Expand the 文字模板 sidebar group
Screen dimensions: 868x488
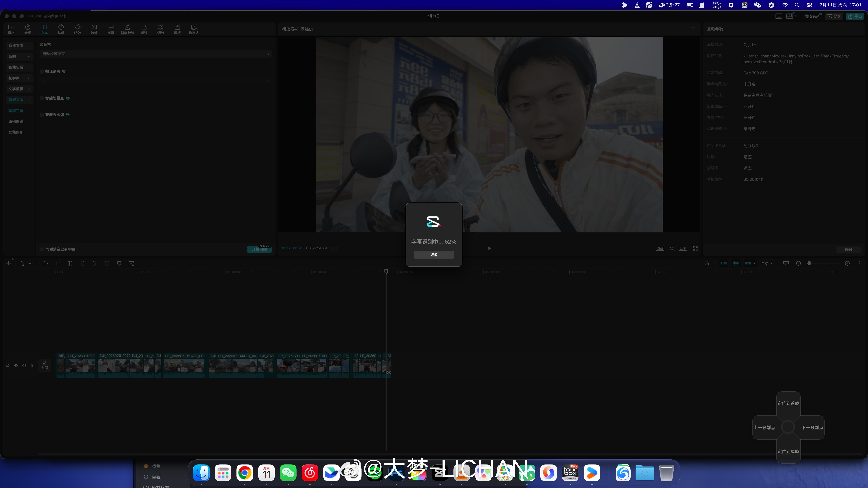19,89
